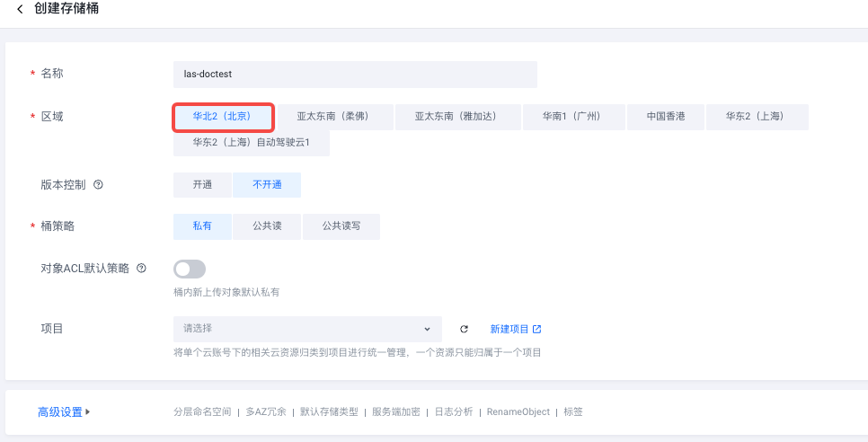The width and height of the screenshot is (868, 442).
Task: Click 分层命名空间 in advanced settings
Action: [x=202, y=412]
